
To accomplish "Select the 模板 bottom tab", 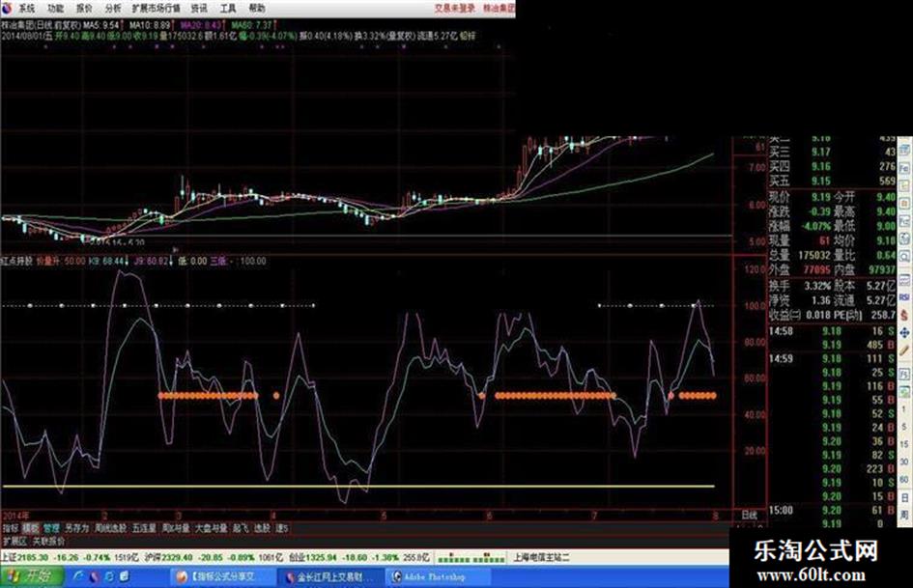I will tap(30, 528).
